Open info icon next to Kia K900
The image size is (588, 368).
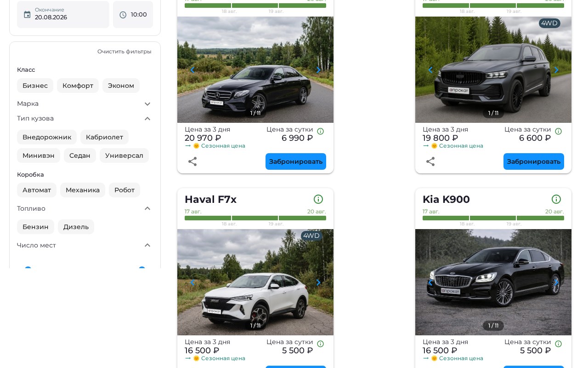click(x=556, y=199)
